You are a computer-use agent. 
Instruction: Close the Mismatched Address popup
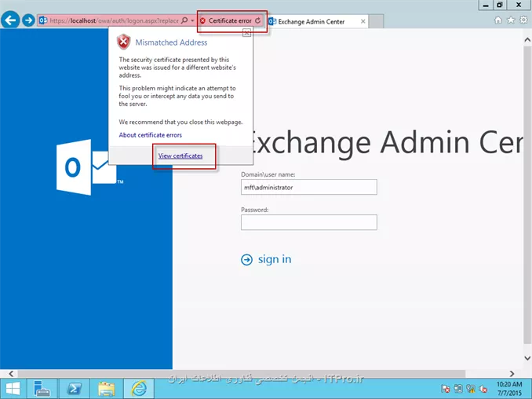click(246, 33)
